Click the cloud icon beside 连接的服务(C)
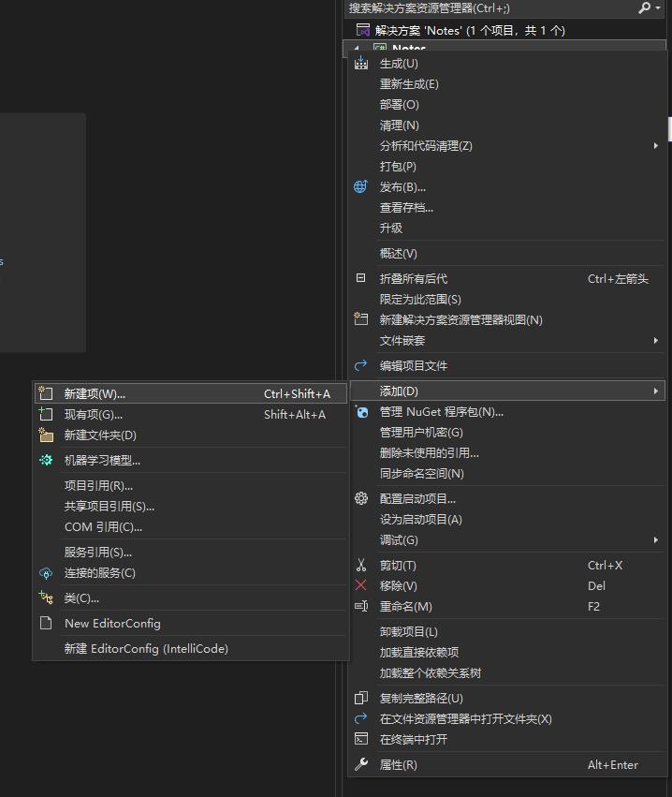 pos(46,573)
